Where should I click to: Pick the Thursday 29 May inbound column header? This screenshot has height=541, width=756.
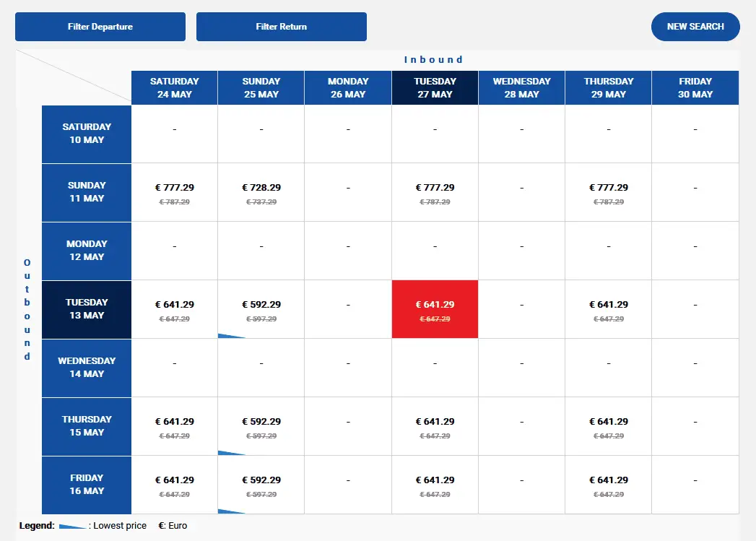[609, 87]
